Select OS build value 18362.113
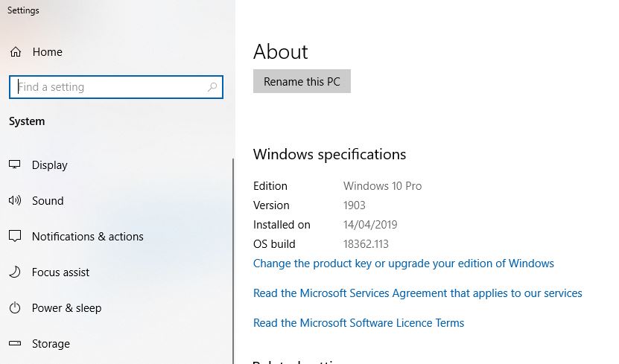 point(366,243)
